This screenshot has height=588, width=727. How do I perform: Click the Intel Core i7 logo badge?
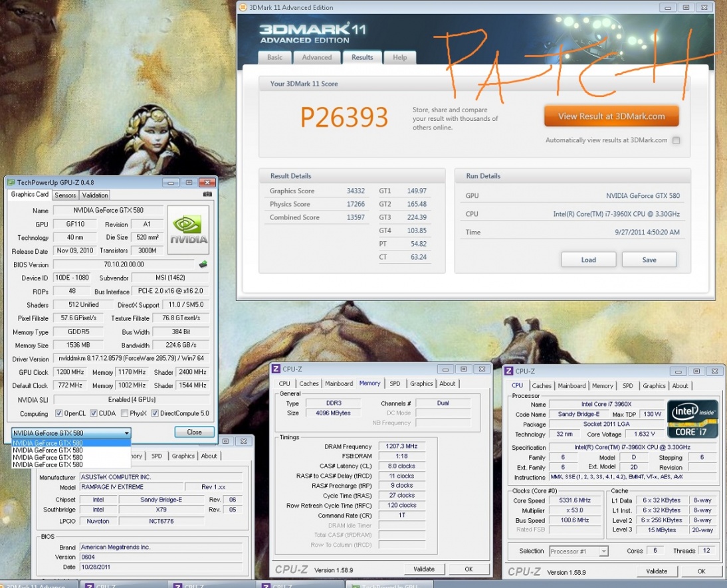tap(692, 419)
